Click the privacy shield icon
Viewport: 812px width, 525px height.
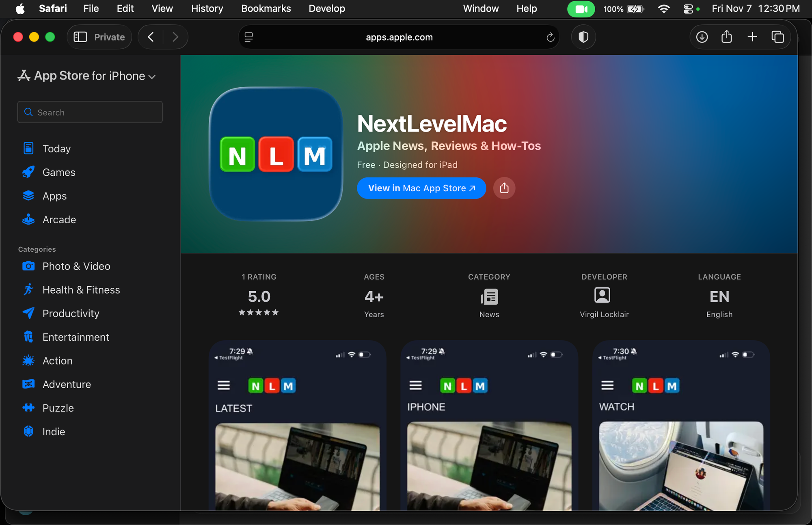(x=583, y=37)
